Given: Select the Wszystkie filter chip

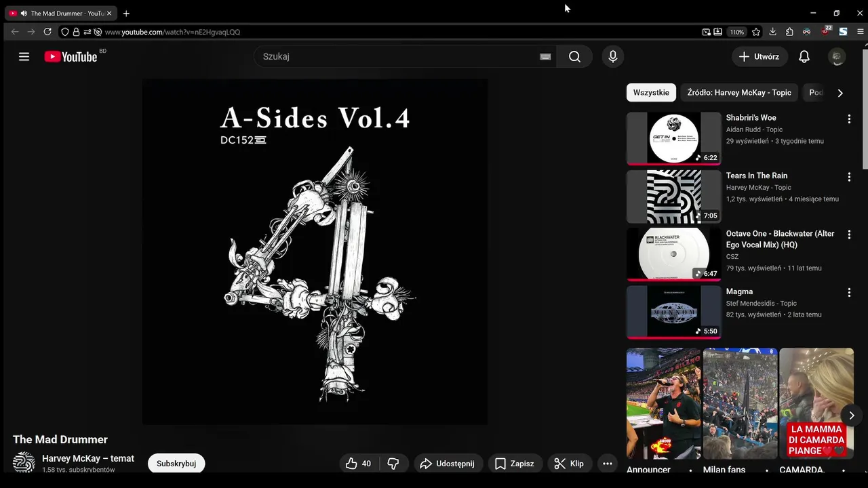Looking at the screenshot, I should coord(651,93).
